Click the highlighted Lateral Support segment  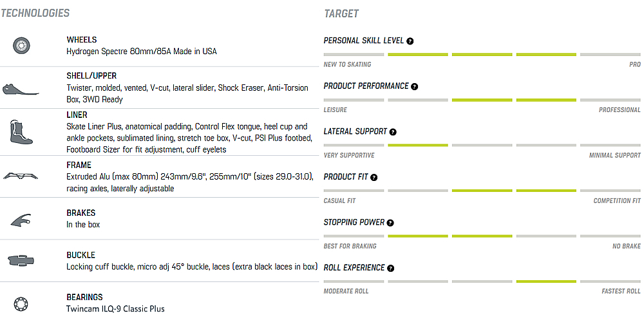[x=418, y=145]
